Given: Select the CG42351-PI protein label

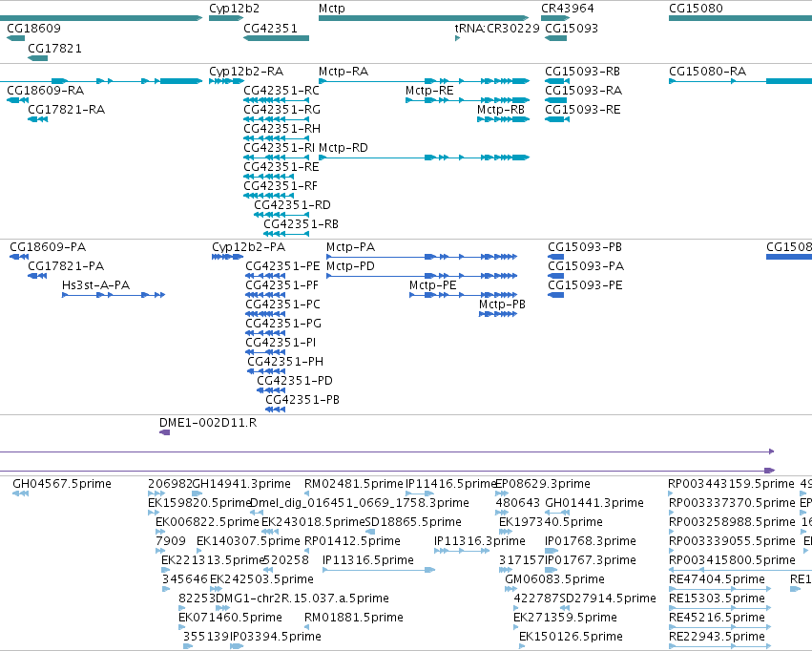Looking at the screenshot, I should pyautogui.click(x=281, y=343).
